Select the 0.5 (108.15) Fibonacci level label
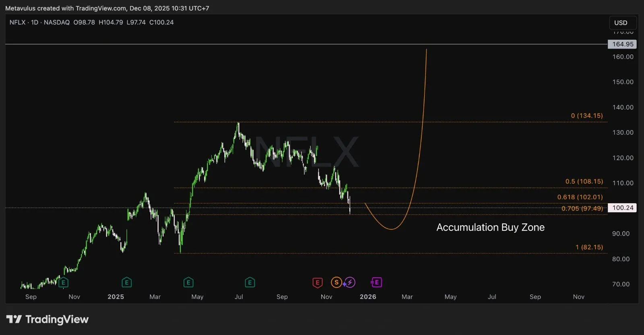The width and height of the screenshot is (644, 335). [x=584, y=182]
